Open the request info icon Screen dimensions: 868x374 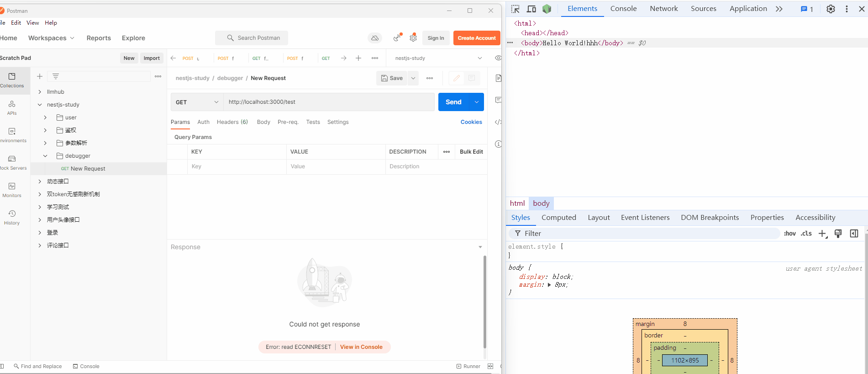coord(498,144)
